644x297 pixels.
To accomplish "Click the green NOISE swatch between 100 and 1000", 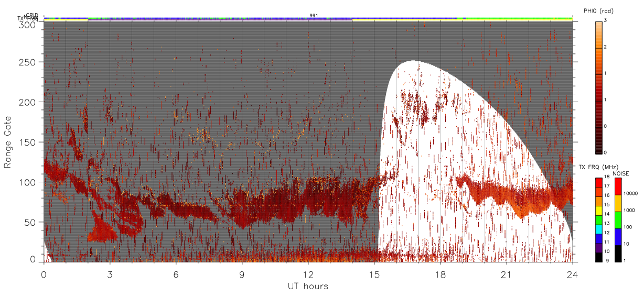I will tap(618, 220).
